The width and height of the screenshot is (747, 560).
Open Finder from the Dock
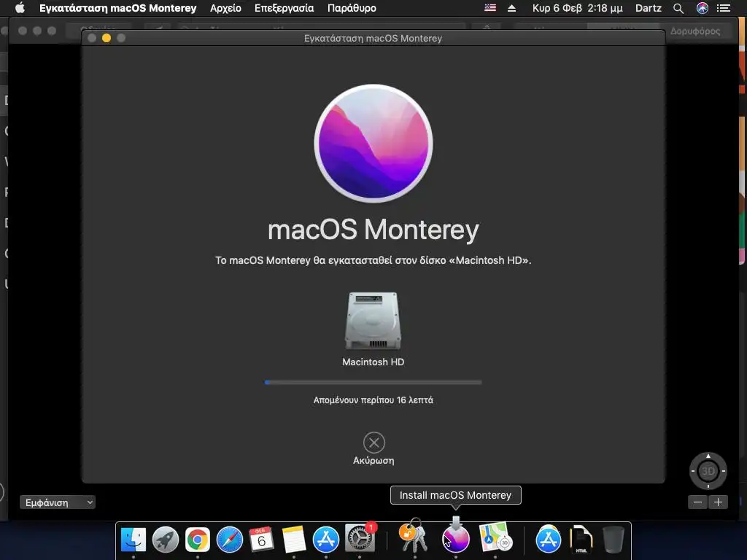(133, 540)
